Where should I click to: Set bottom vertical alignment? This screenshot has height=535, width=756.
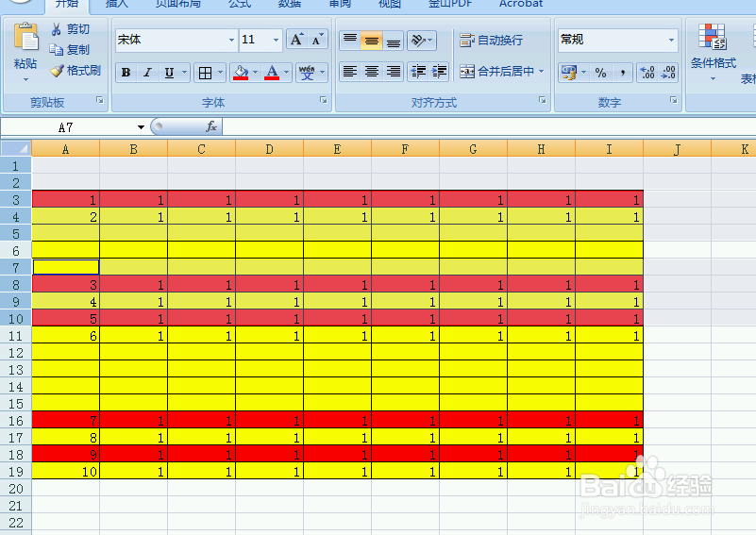point(394,41)
